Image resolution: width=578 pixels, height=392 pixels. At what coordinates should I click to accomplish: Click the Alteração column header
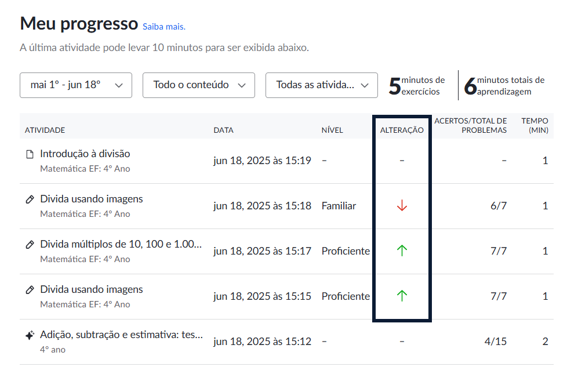[x=402, y=130]
